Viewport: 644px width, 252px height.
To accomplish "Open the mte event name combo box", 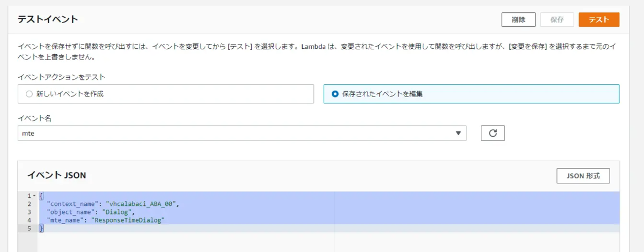I will [241, 133].
